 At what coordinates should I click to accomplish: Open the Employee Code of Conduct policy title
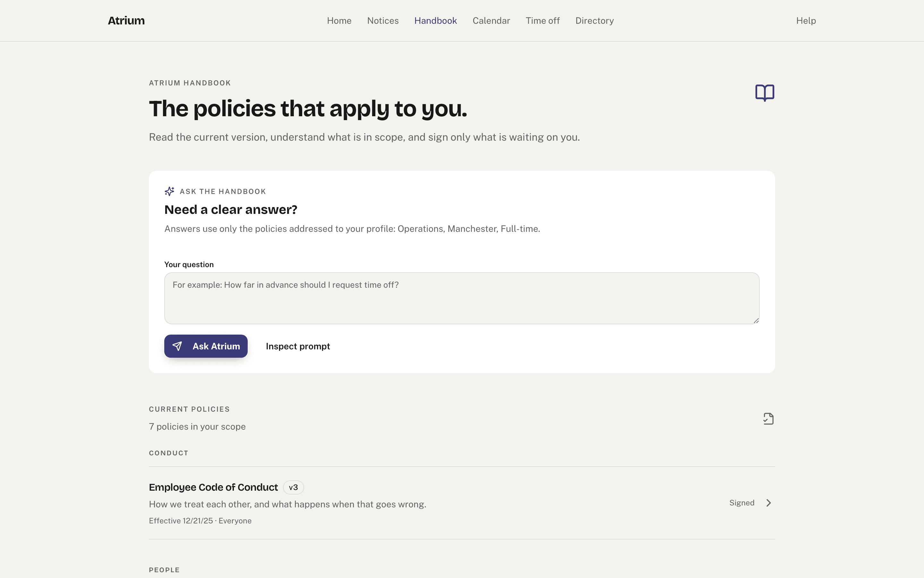[213, 487]
